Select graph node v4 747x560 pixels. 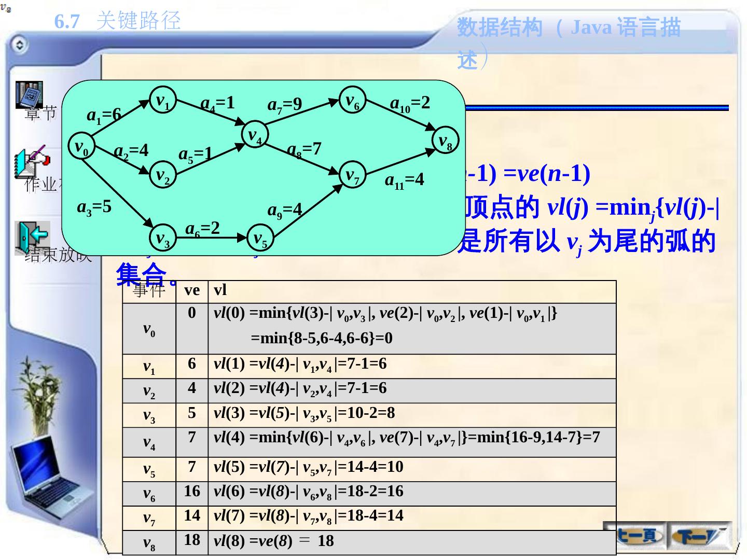click(x=255, y=135)
